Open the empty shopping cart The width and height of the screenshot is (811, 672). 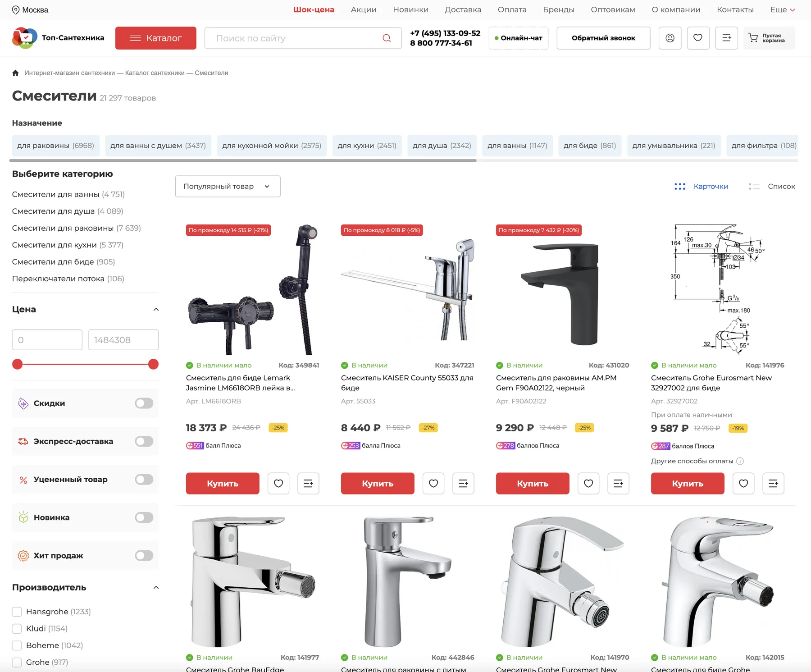click(769, 38)
